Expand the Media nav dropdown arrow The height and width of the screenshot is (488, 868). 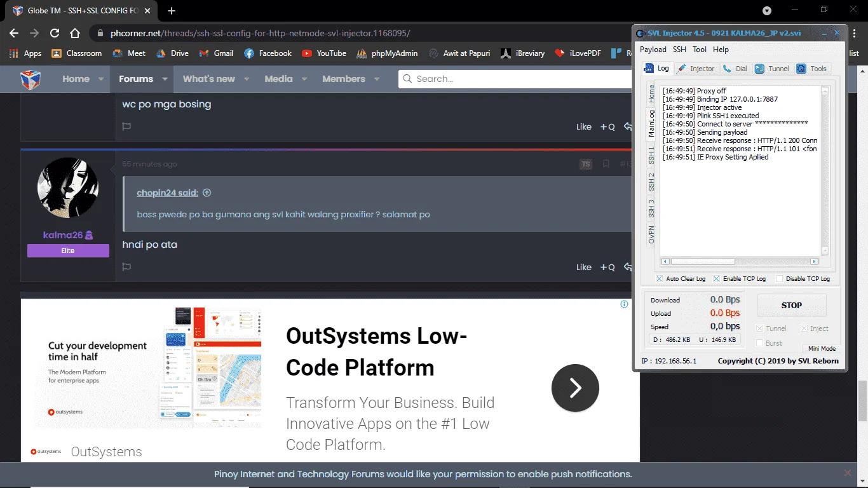[304, 79]
